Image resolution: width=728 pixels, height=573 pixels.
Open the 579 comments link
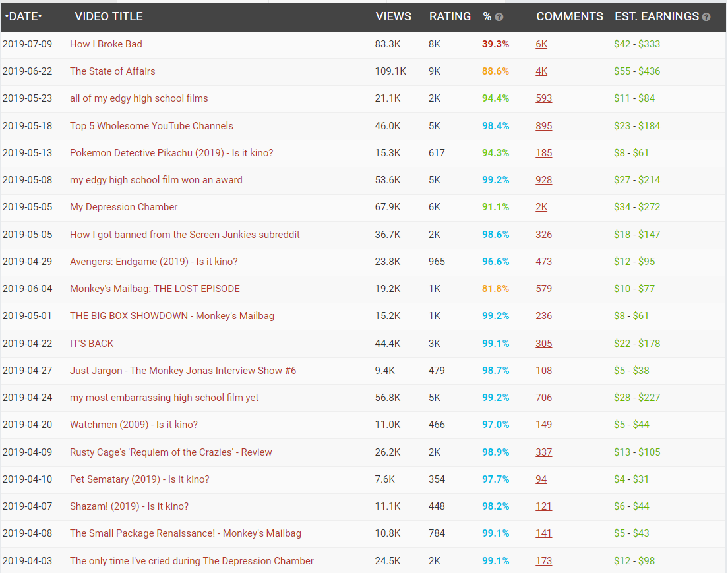click(x=543, y=288)
